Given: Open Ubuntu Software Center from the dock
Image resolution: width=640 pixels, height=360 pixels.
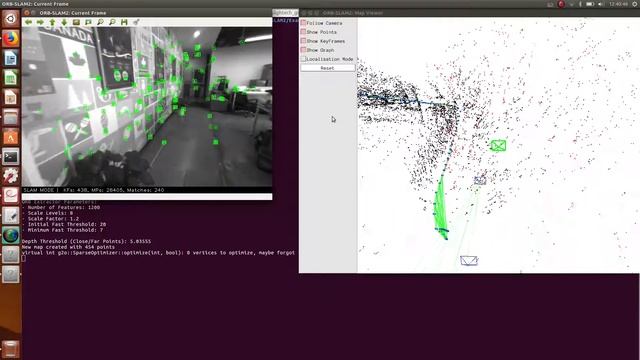Looking at the screenshot, I should pyautogui.click(x=11, y=137).
